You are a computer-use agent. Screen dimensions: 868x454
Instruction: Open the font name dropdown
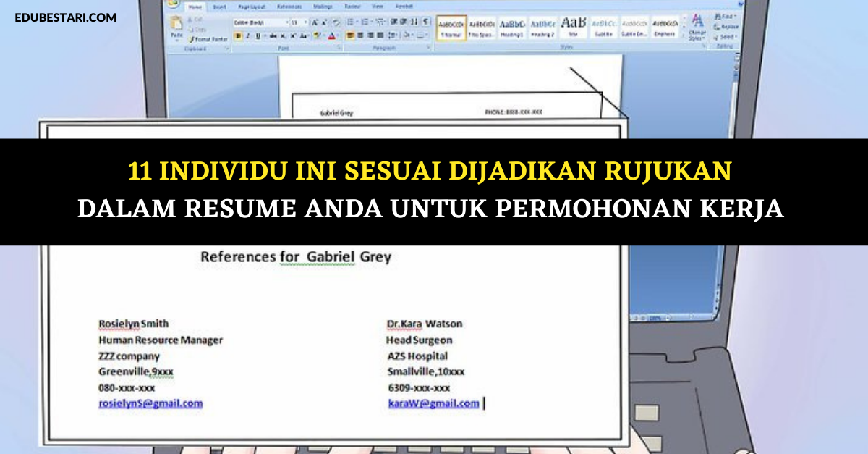(x=287, y=22)
